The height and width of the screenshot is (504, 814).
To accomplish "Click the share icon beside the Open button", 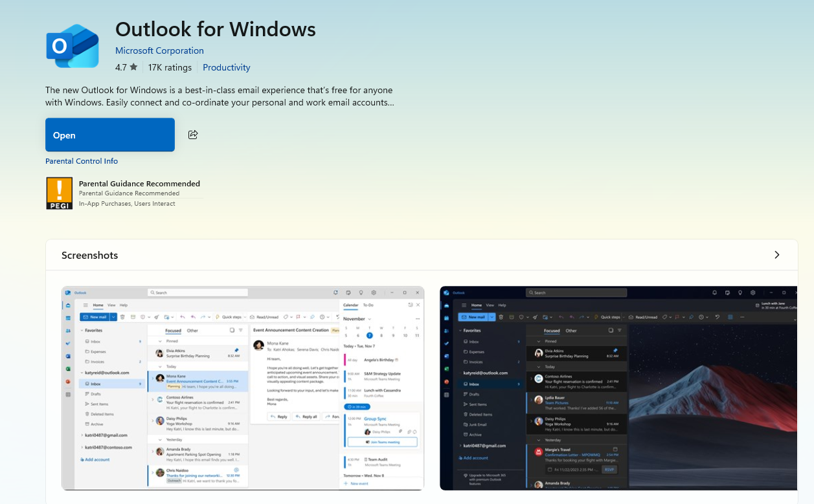I will 192,134.
